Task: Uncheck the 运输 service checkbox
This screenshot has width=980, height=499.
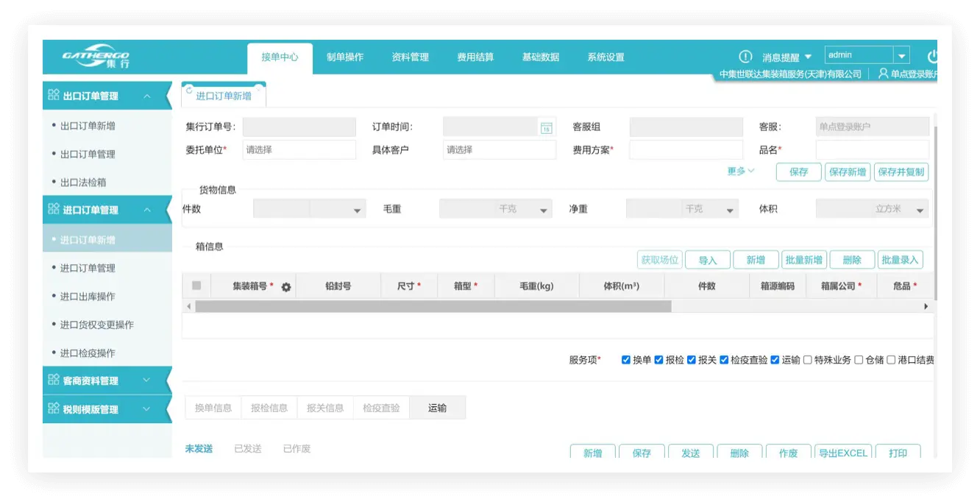Action: (x=775, y=360)
